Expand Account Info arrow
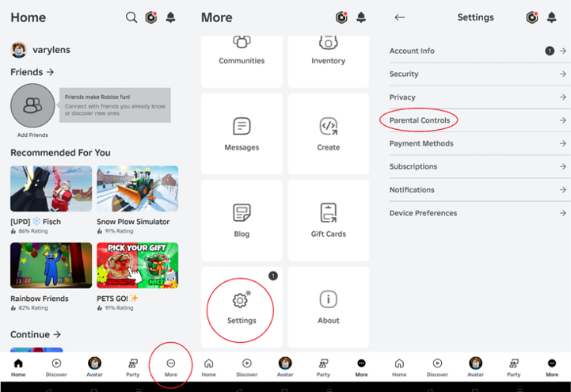 (562, 51)
